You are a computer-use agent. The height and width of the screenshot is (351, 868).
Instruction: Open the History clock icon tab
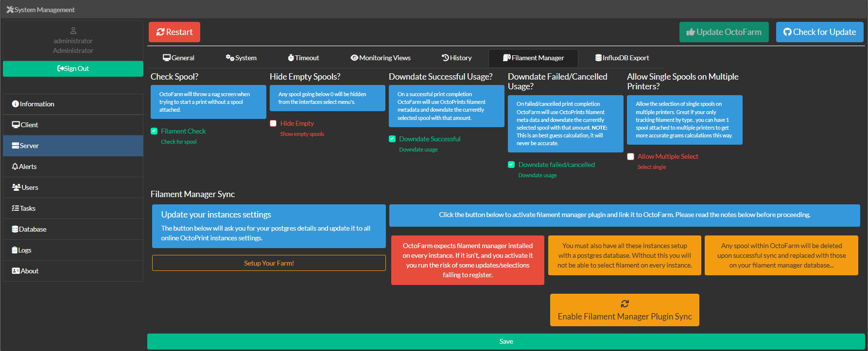pyautogui.click(x=445, y=58)
